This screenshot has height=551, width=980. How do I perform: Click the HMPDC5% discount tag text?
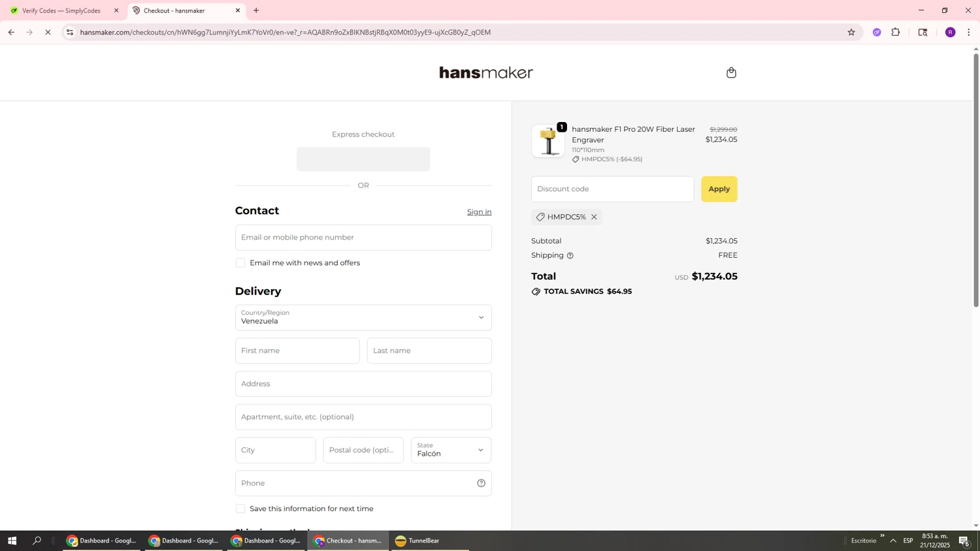tap(566, 217)
